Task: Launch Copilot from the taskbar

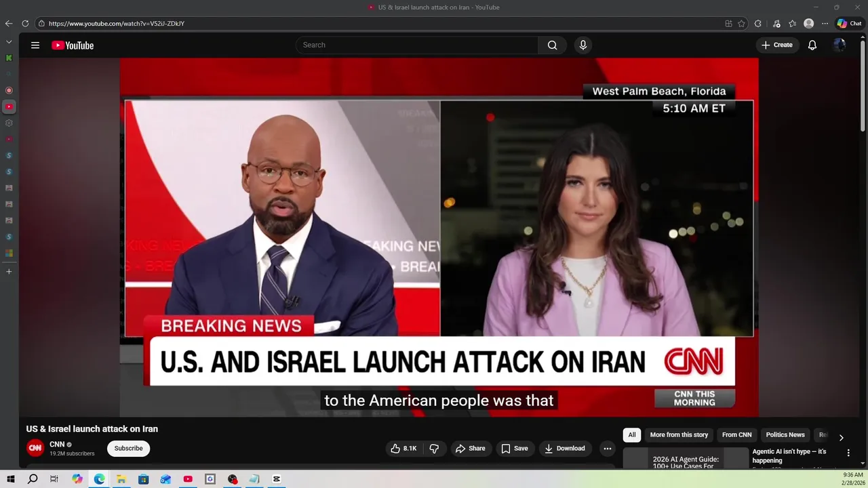Action: click(x=77, y=479)
